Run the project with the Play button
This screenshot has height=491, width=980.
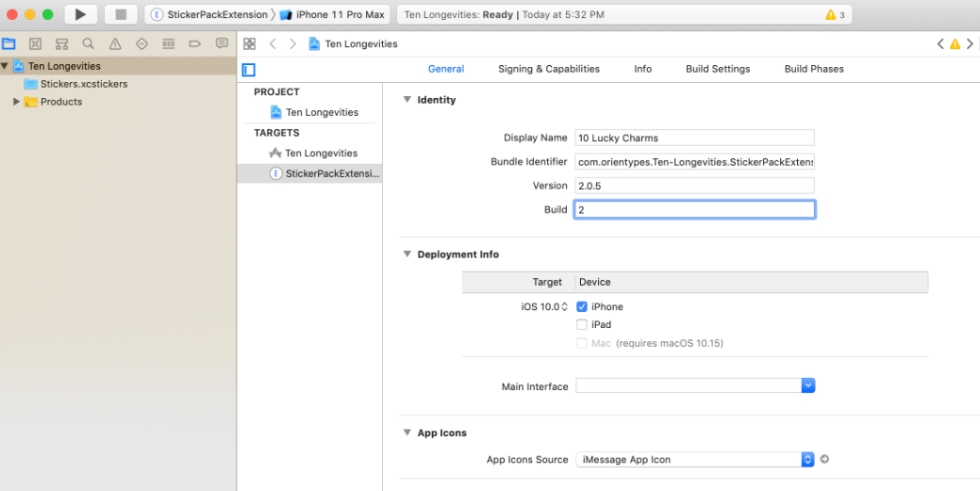click(x=80, y=14)
